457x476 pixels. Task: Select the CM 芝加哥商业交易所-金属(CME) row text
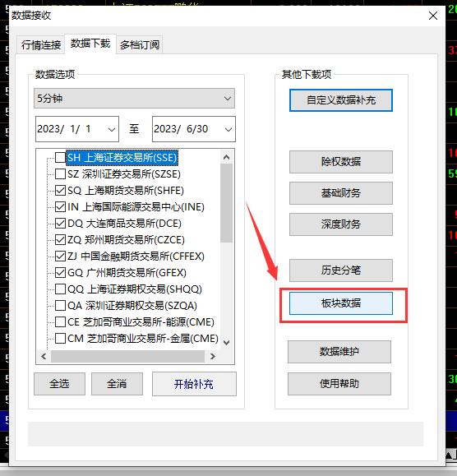coord(143,338)
